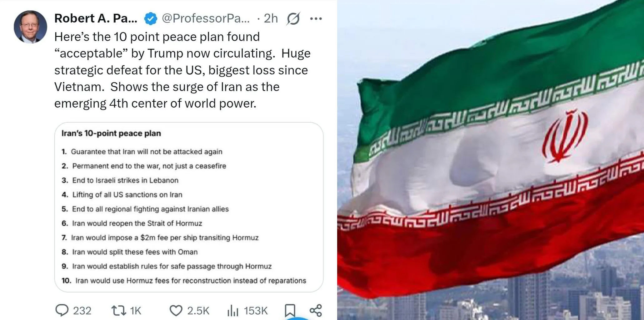
Task: Click the display name "Robert A. Pa..."
Action: coord(96,18)
